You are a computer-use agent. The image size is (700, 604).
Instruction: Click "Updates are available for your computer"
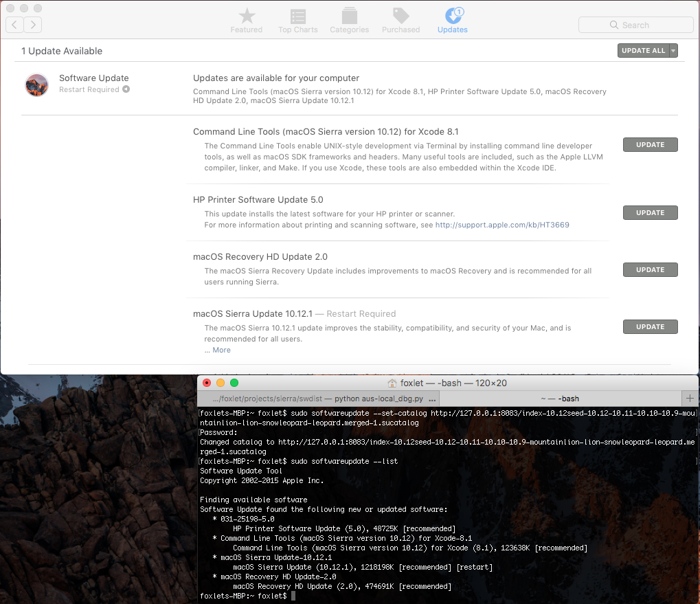pos(276,78)
